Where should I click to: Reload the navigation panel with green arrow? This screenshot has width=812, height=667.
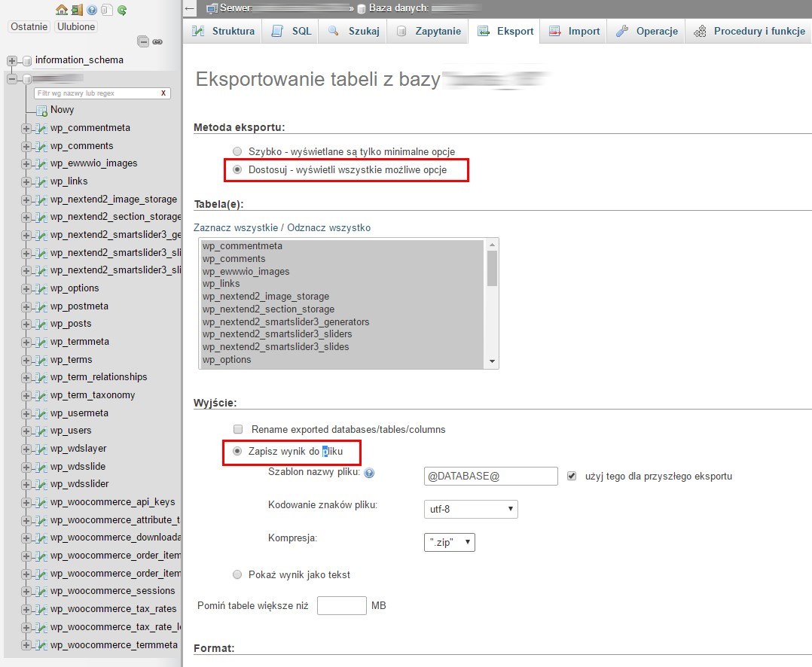coord(122,10)
